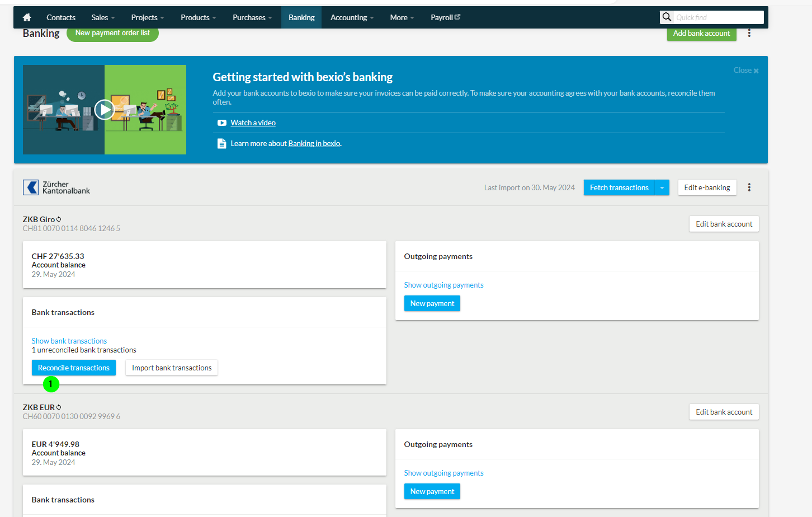
Task: Click the magnifier search icon
Action: (667, 17)
